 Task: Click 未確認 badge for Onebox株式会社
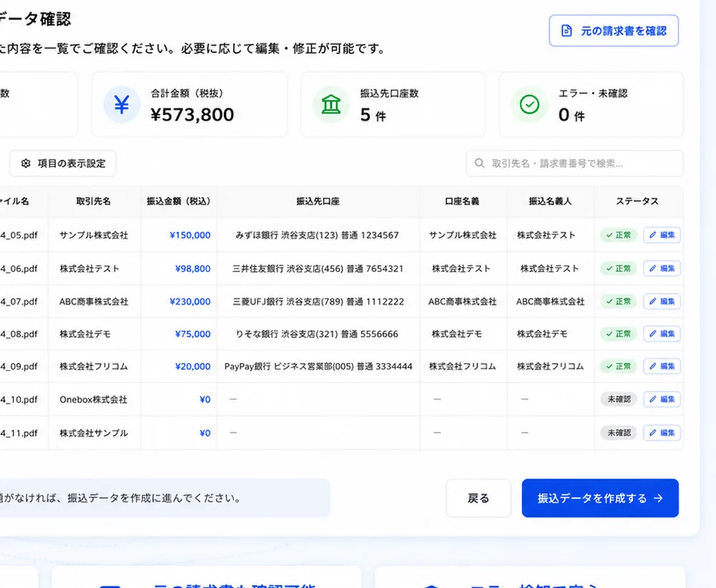tap(619, 399)
